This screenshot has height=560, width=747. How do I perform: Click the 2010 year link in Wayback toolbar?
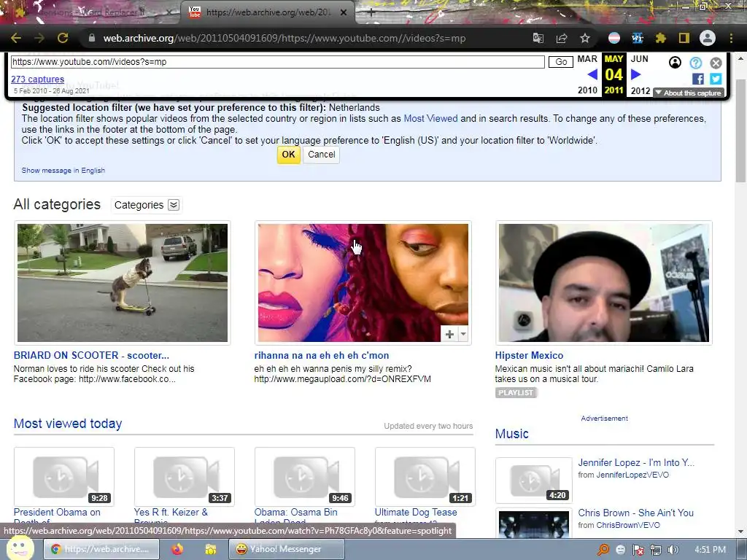(x=587, y=90)
